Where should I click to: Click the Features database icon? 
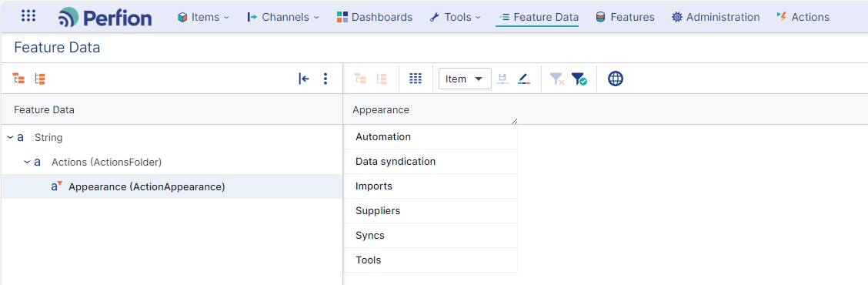click(x=601, y=17)
